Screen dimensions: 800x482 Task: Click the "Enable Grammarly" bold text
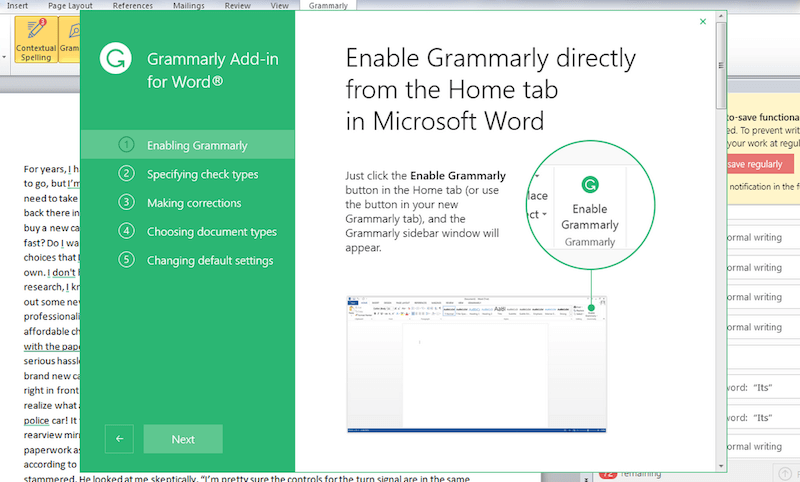point(458,175)
